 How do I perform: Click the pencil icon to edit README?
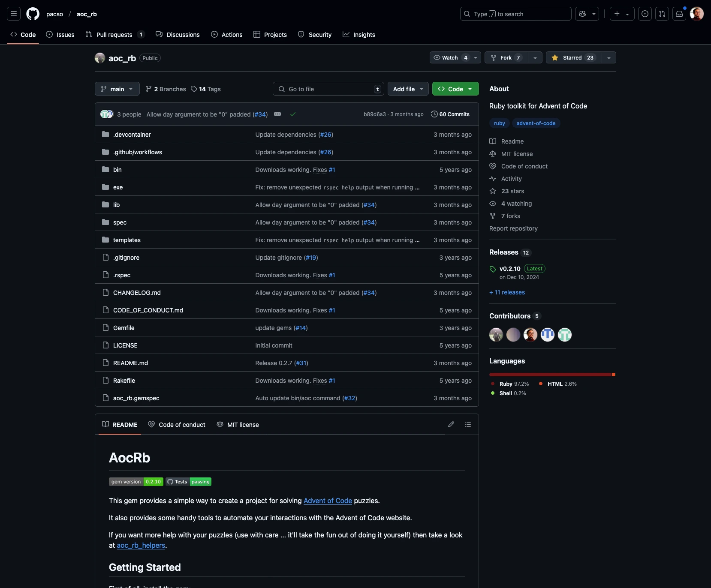[451, 424]
